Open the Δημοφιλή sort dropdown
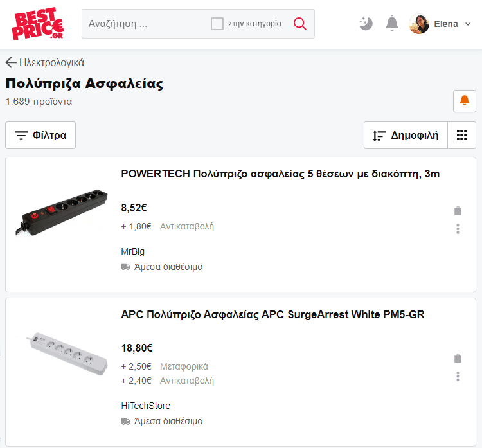The height and width of the screenshot is (448, 482). click(406, 135)
